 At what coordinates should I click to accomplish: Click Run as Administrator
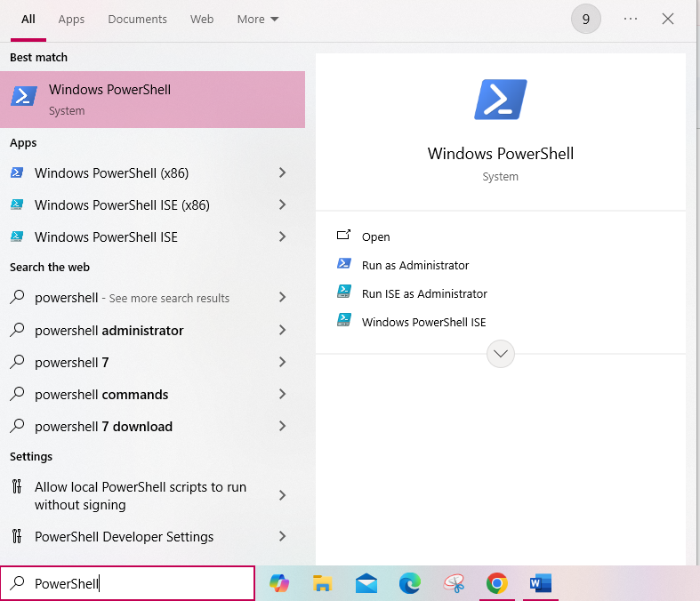[414, 265]
